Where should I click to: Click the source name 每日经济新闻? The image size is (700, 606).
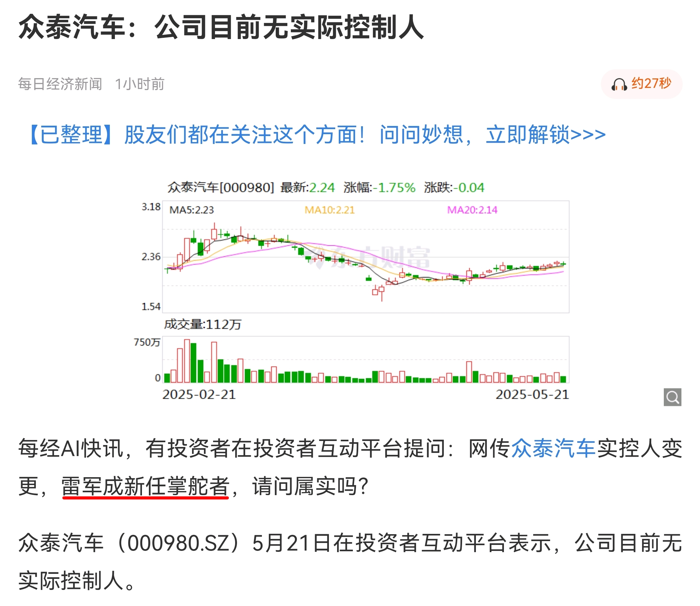tap(60, 84)
